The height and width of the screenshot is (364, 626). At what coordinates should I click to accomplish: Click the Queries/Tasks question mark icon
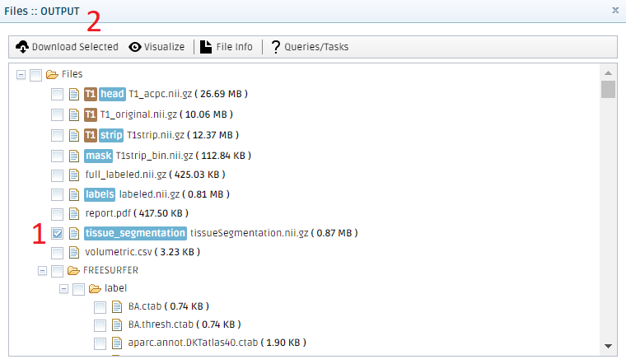(275, 47)
